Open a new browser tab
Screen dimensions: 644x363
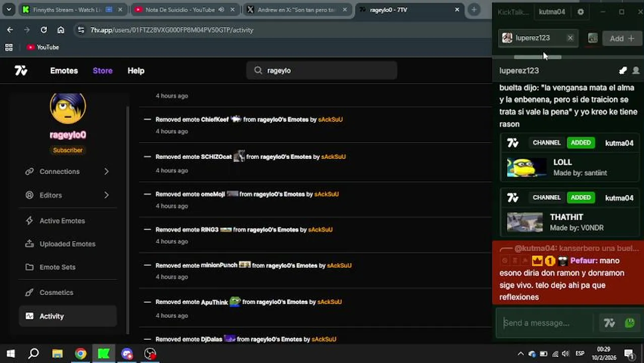474,9
